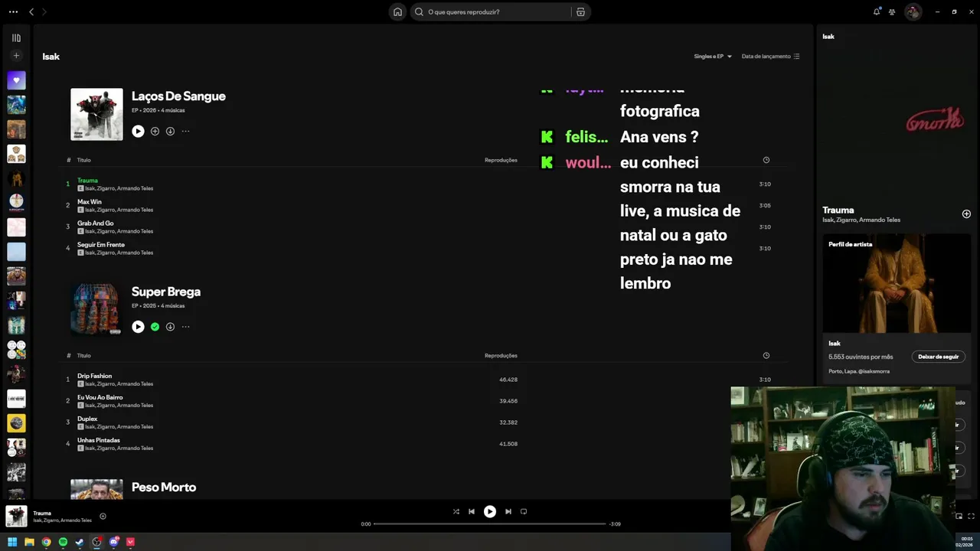The image size is (980, 551).
Task: Click duration clock icon in Laços De Sangue header
Action: [766, 160]
